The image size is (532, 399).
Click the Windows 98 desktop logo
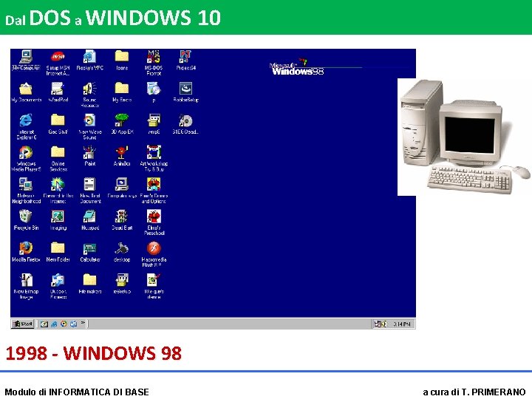[x=297, y=67]
